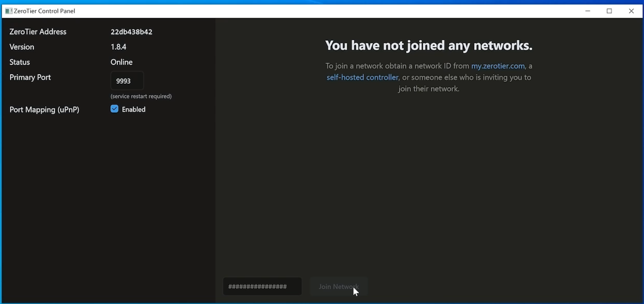Open the self-hosted controller link
Image resolution: width=644 pixels, height=304 pixels.
(362, 77)
